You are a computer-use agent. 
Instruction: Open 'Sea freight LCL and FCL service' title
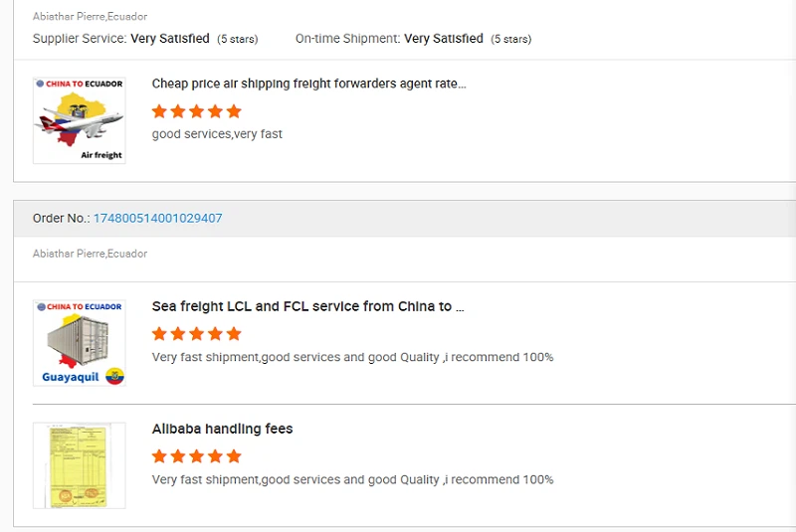tap(307, 306)
